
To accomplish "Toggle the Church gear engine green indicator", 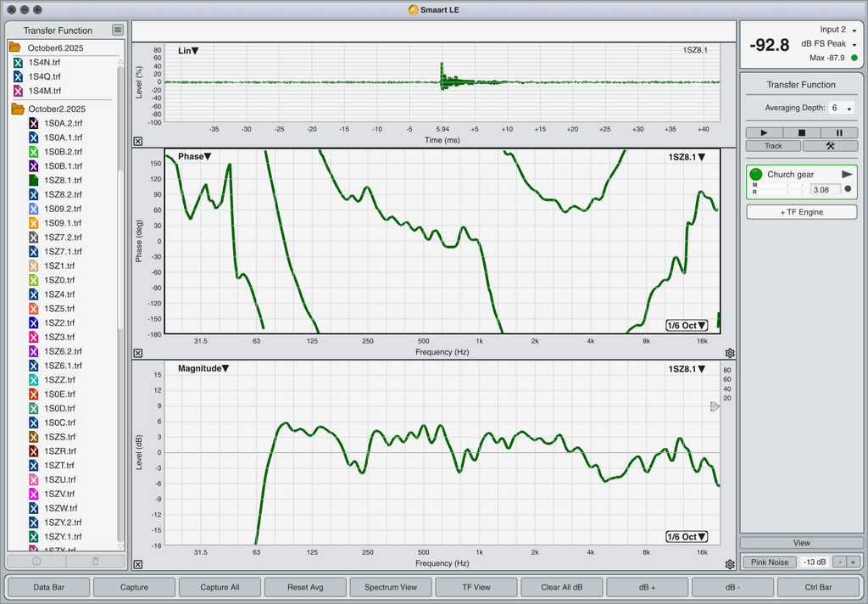I will tap(756, 175).
